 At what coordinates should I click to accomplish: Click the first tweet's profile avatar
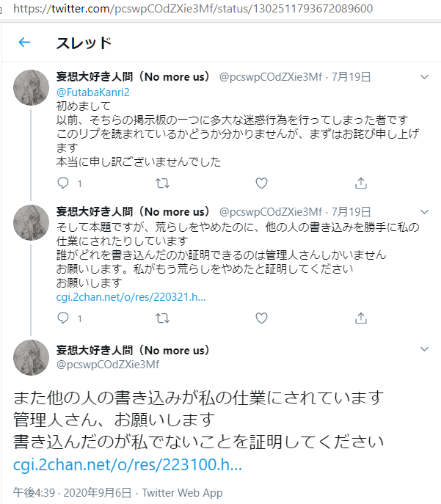(x=32, y=88)
